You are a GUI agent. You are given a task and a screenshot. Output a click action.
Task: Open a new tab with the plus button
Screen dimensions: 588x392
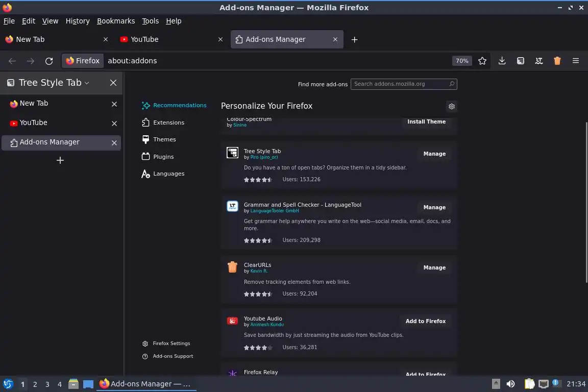[354, 39]
